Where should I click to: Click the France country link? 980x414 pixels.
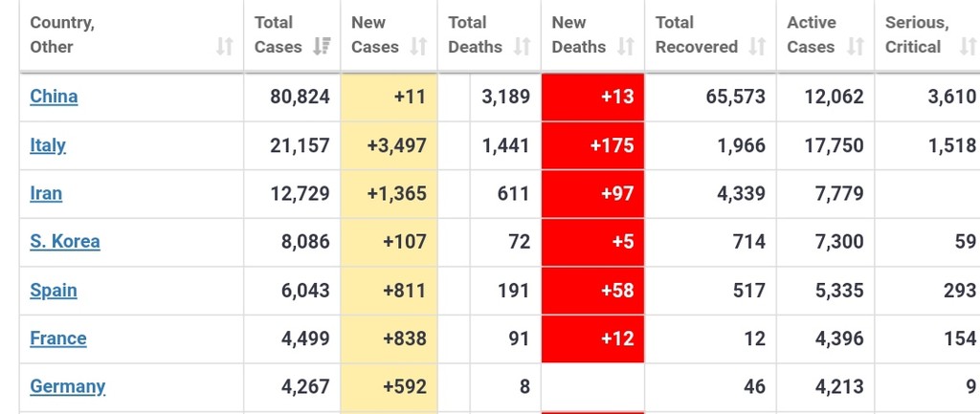(x=58, y=338)
